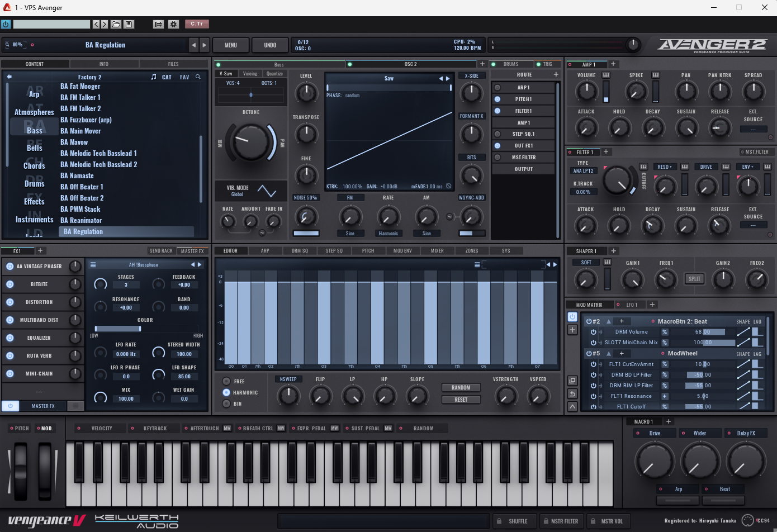Add a new route with plus icon
Viewport: 777px width, 532px height.
[556, 74]
